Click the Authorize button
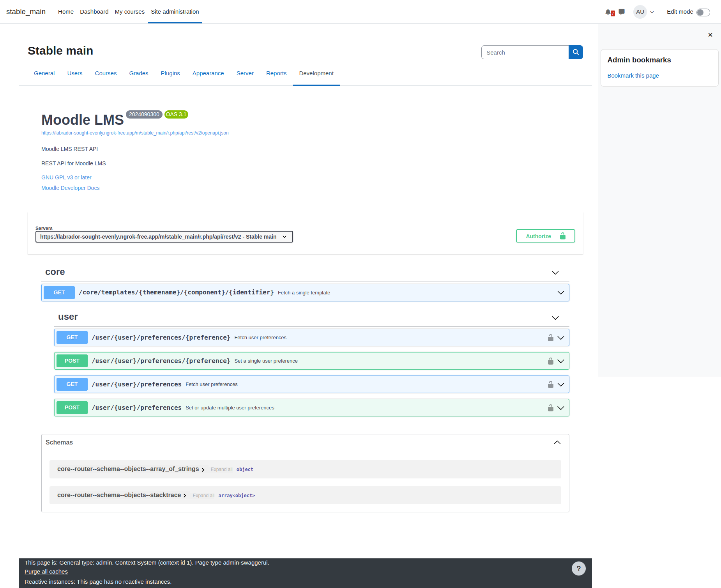Screen dimensions: 721x588 click(x=545, y=236)
